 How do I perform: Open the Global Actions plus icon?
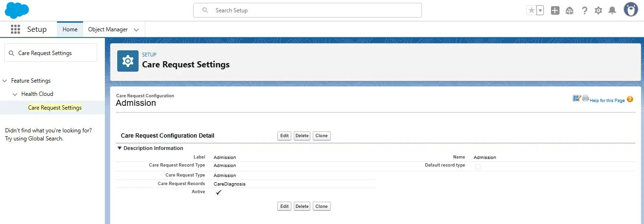coord(555,10)
